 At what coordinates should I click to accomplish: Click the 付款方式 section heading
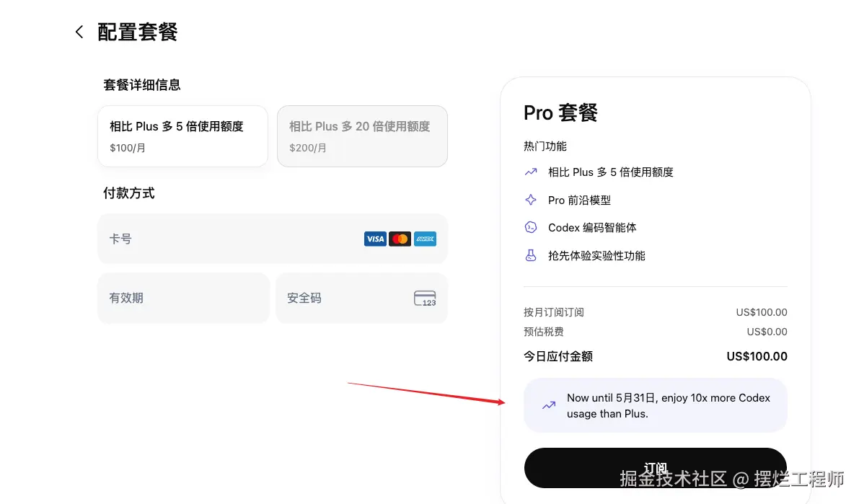pyautogui.click(x=128, y=193)
